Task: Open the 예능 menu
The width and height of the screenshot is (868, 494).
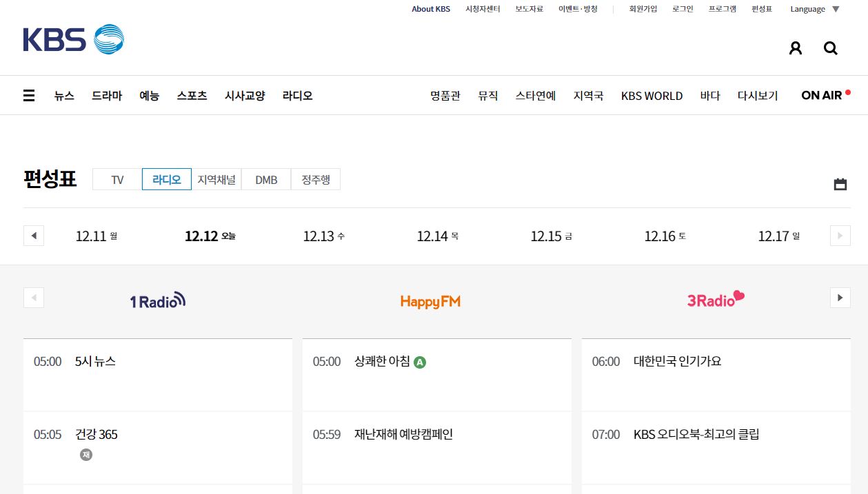Action: tap(149, 96)
